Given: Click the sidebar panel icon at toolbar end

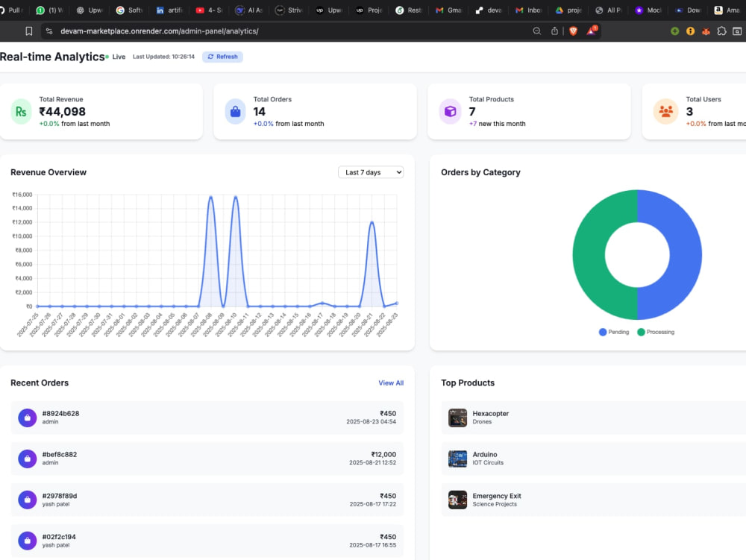Looking at the screenshot, I should [737, 31].
